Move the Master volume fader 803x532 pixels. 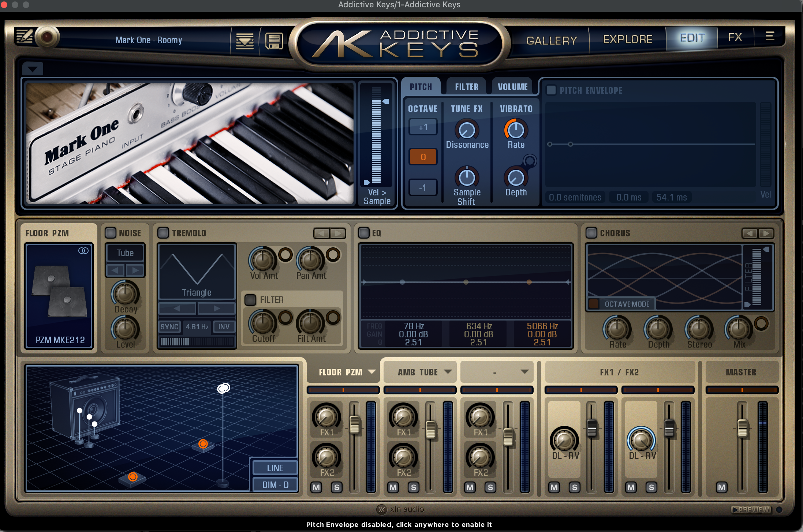click(742, 428)
